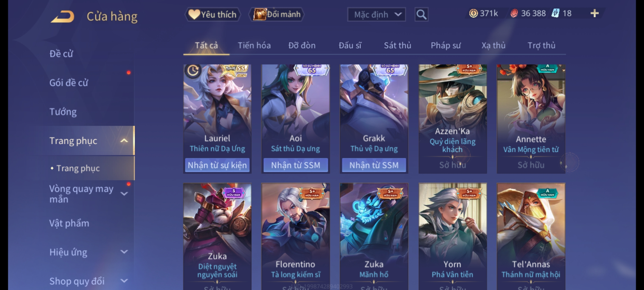Open Đổi mảnh shard exchange
Viewport: 644px width, 290px height.
pyautogui.click(x=277, y=14)
